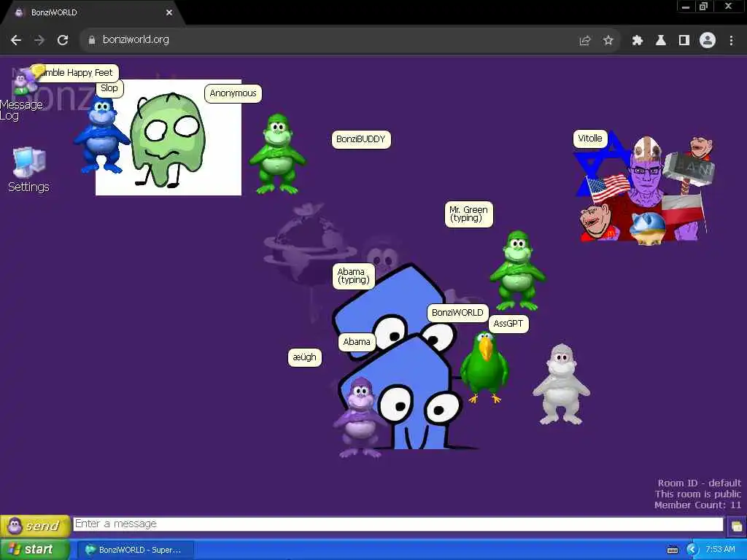
Task: Click the browser back arrow
Action: pos(16,40)
